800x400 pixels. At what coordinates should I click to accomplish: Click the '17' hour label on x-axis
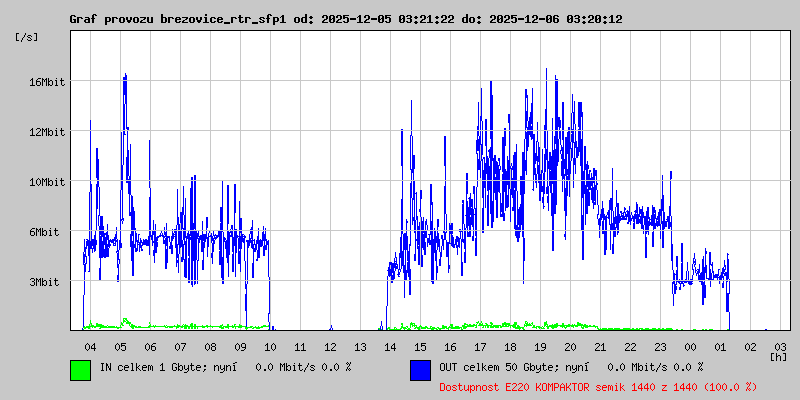point(480,347)
